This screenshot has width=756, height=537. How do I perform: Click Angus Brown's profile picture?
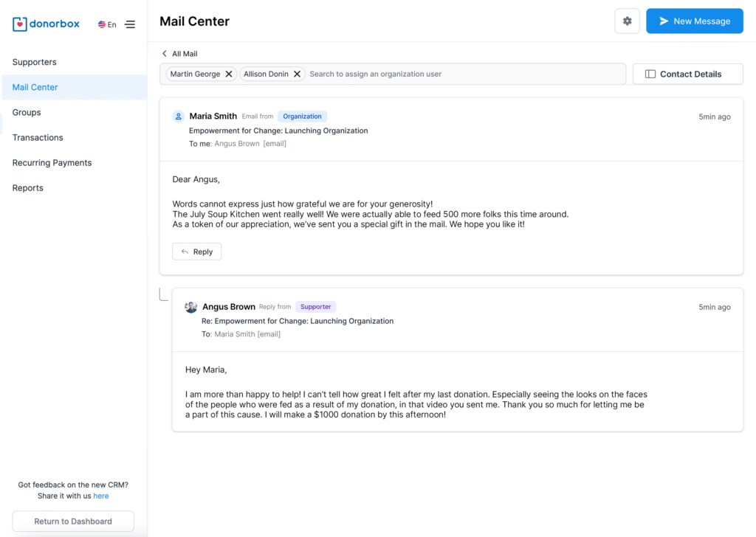click(x=190, y=306)
